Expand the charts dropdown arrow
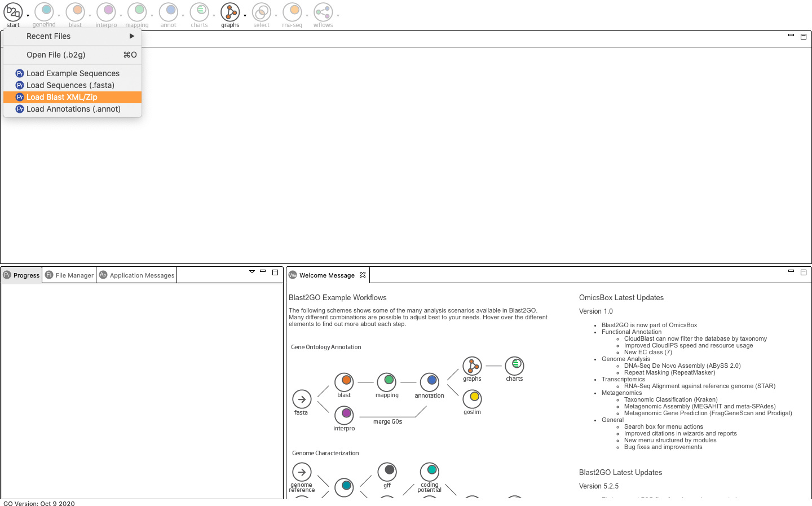Screen dimensions: 812x506 [x=214, y=16]
